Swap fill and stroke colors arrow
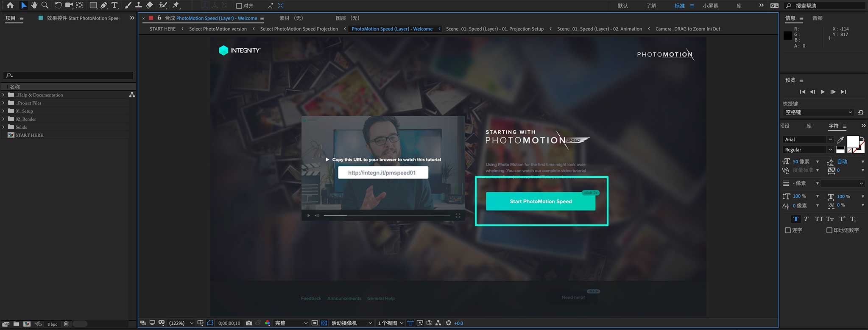 click(x=862, y=138)
